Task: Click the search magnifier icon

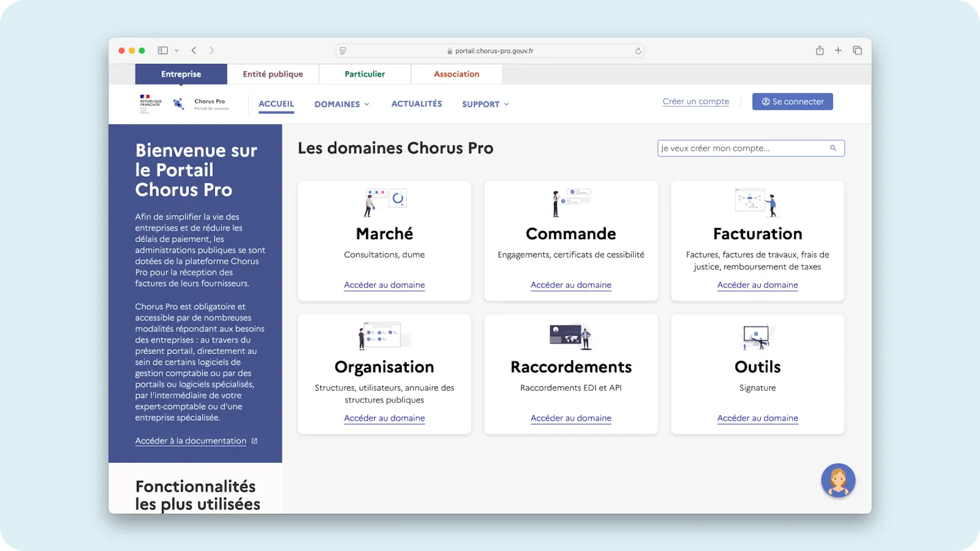Action: (833, 148)
